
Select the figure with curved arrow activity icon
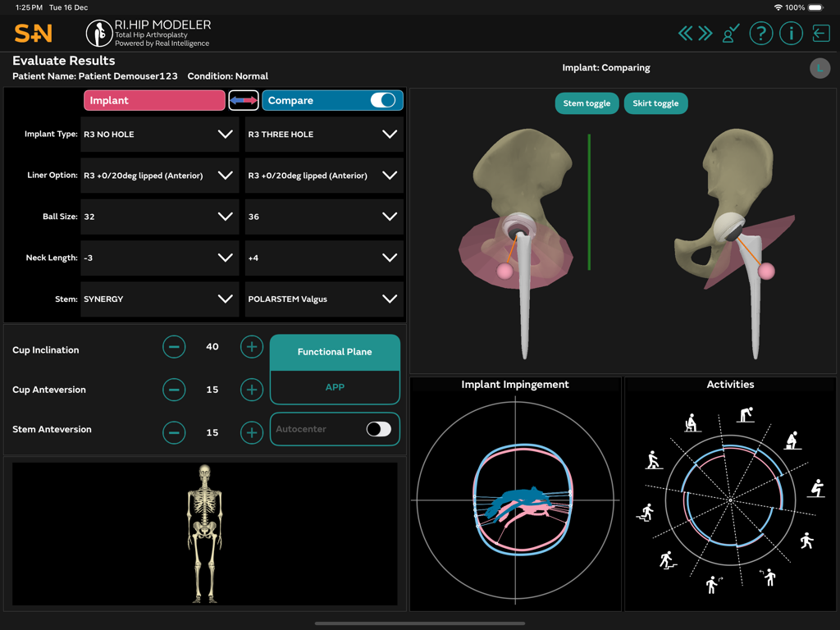tap(714, 584)
